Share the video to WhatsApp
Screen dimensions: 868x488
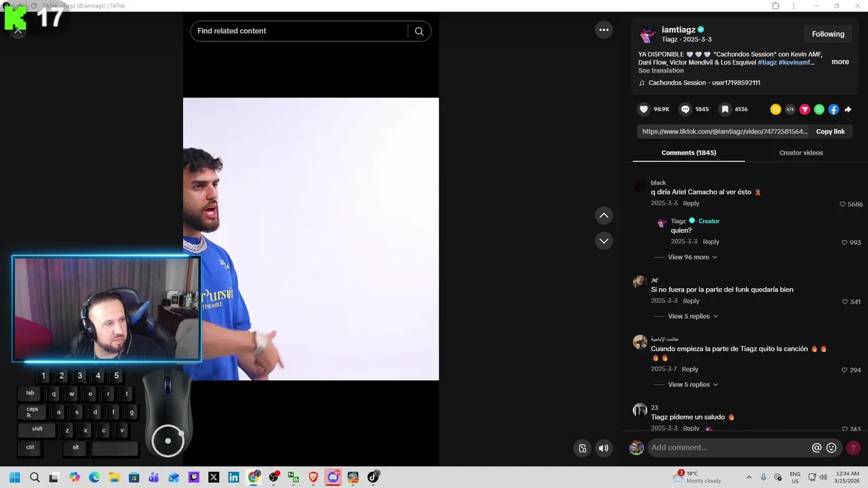pos(819,109)
